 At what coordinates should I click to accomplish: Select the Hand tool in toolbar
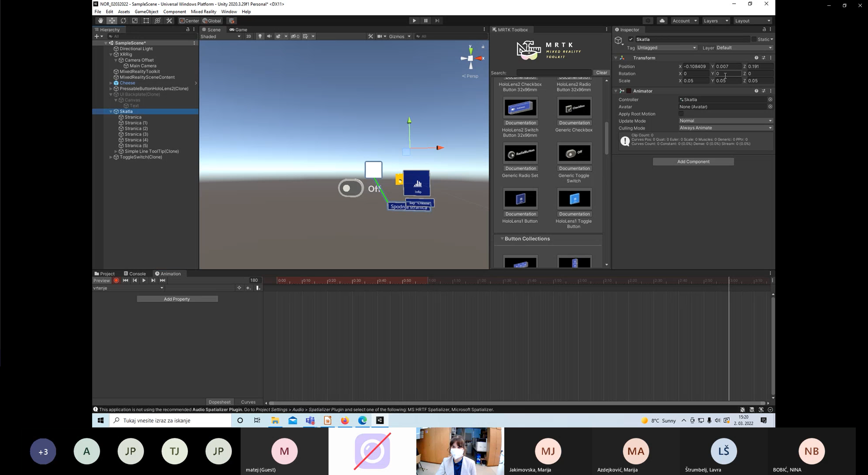(x=100, y=21)
